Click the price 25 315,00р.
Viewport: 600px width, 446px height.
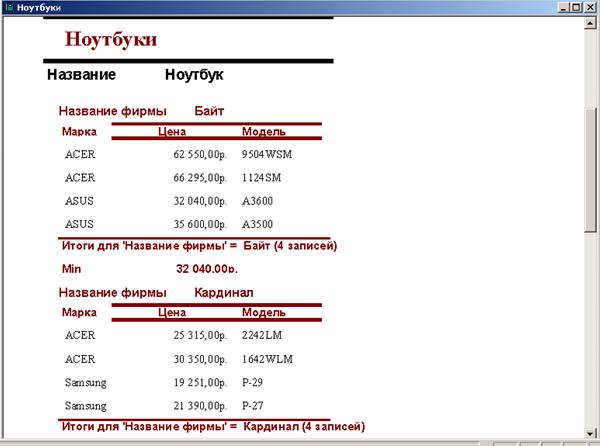click(200, 335)
